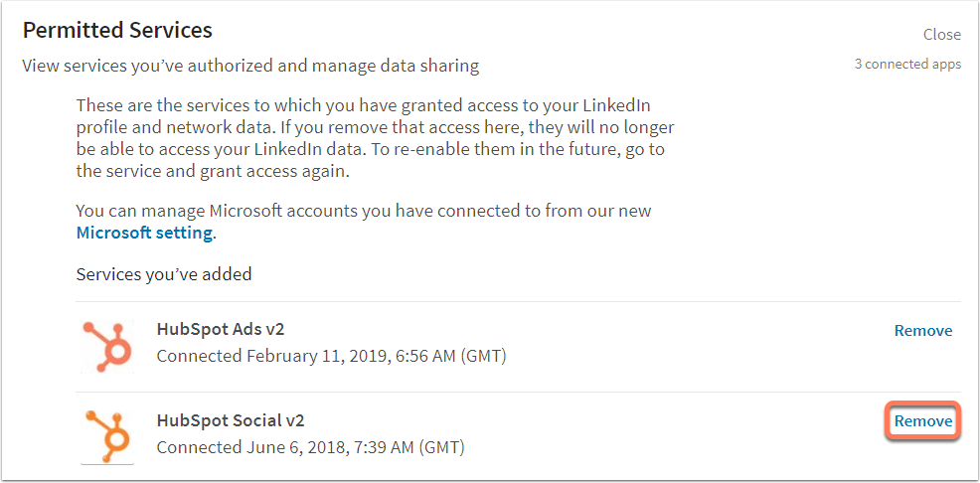The height and width of the screenshot is (483, 980).
Task: Select the HubSpot Social v2 service name
Action: coord(230,419)
